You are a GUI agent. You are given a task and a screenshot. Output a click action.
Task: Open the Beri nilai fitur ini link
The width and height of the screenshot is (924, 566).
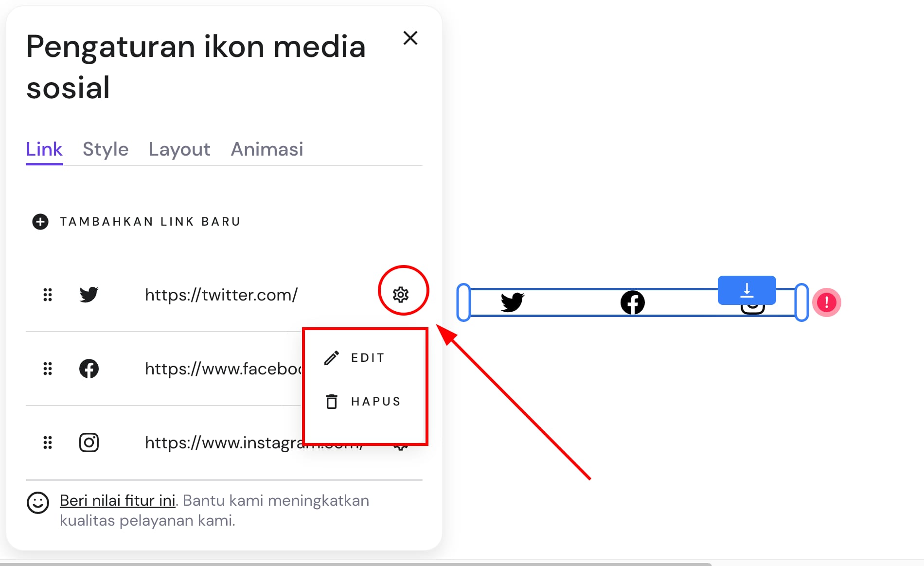(x=117, y=500)
